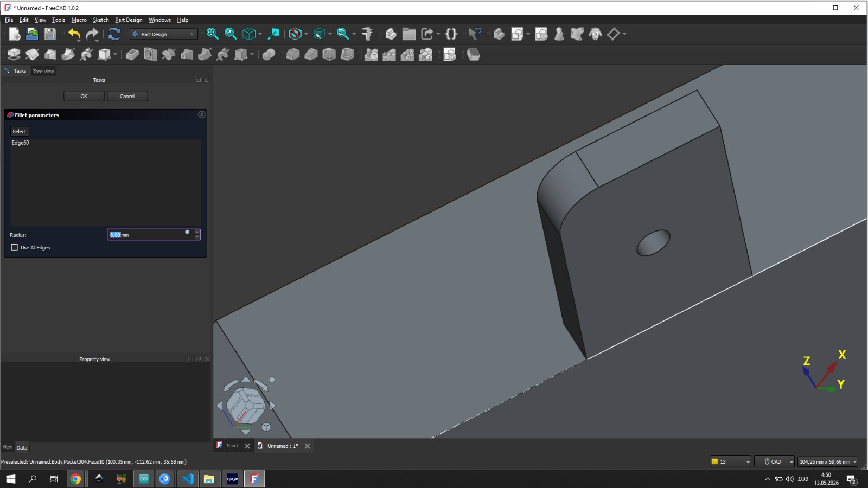Switch to the View property tab
The width and height of the screenshot is (868, 488).
8,447
